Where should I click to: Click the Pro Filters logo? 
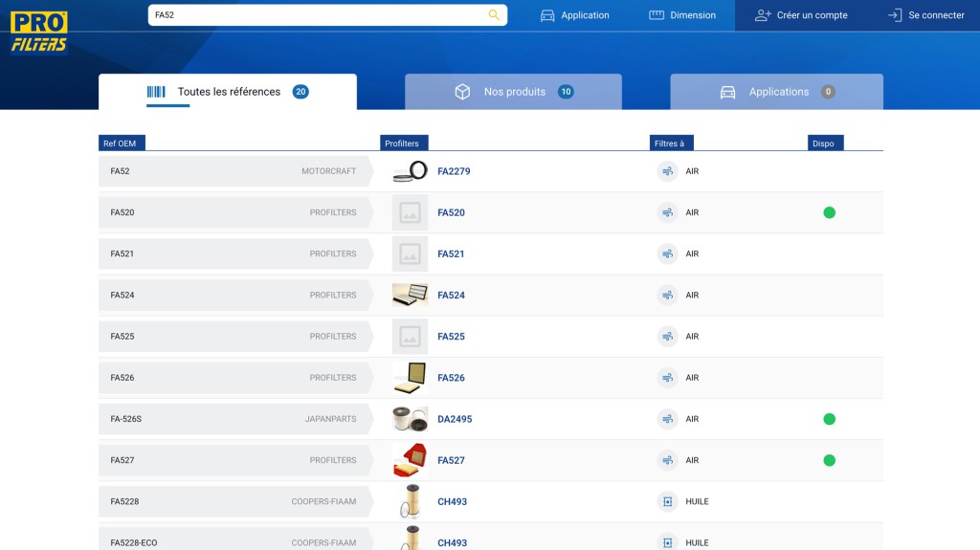click(x=38, y=33)
